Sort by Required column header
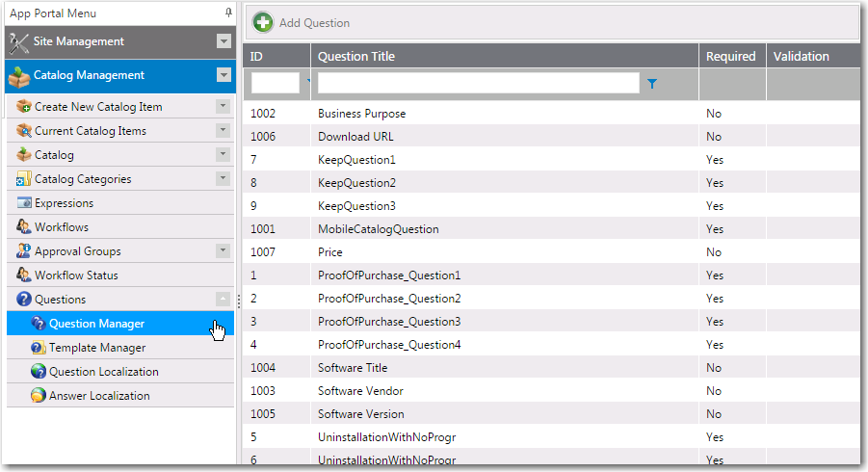The width and height of the screenshot is (868, 472). [x=730, y=56]
